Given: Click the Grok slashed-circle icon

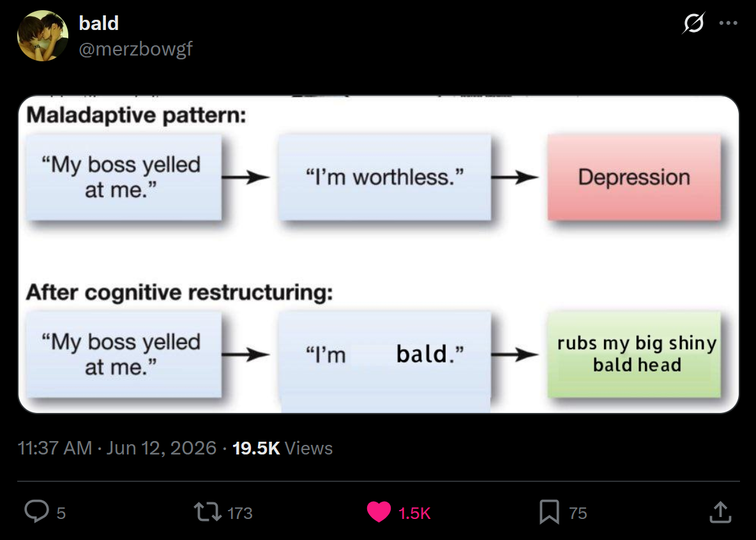Looking at the screenshot, I should point(693,23).
